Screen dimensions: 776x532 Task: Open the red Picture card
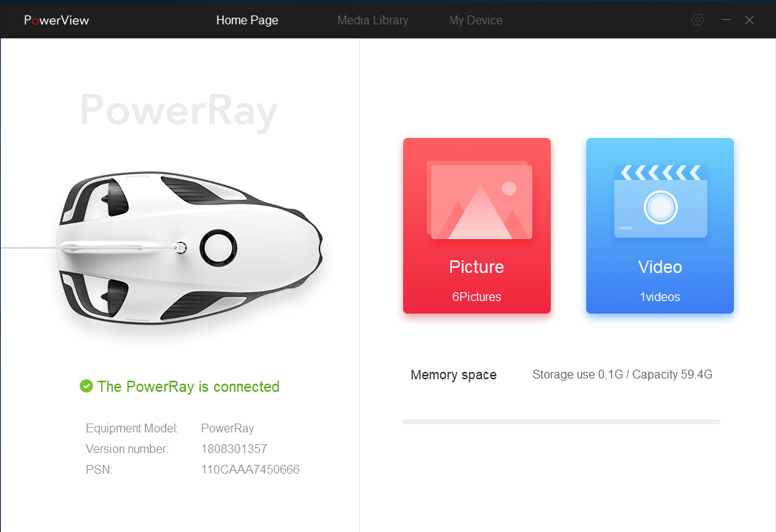tap(476, 226)
